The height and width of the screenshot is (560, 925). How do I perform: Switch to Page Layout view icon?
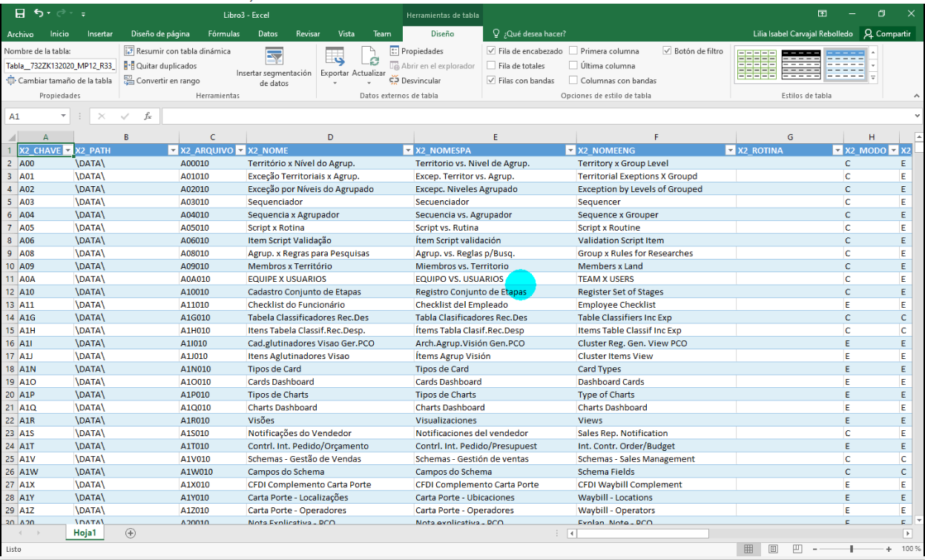pos(773,549)
